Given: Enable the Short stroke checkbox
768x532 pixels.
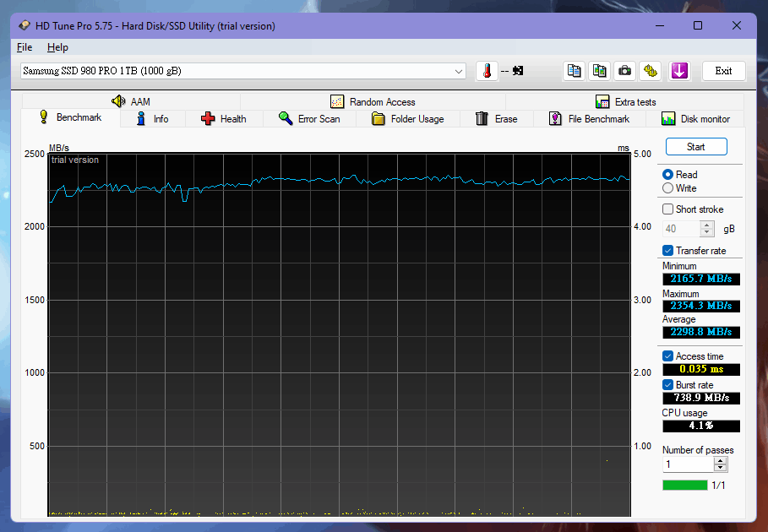Looking at the screenshot, I should (x=667, y=209).
